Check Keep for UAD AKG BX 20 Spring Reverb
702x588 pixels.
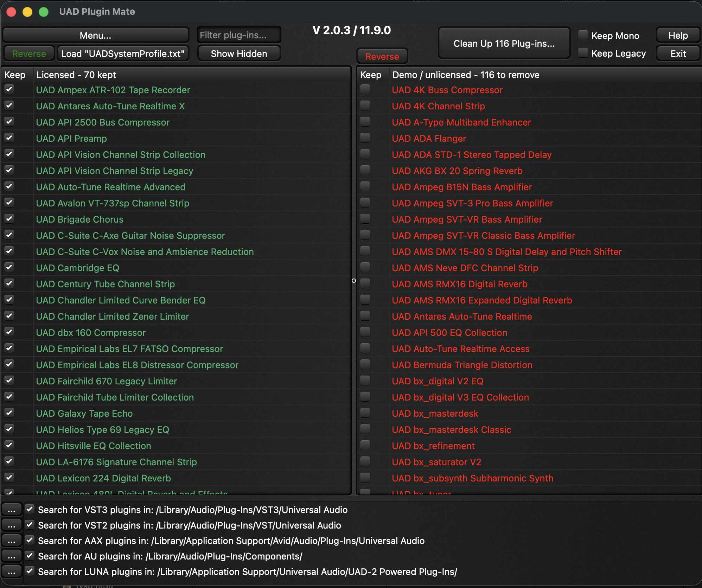coord(365,170)
